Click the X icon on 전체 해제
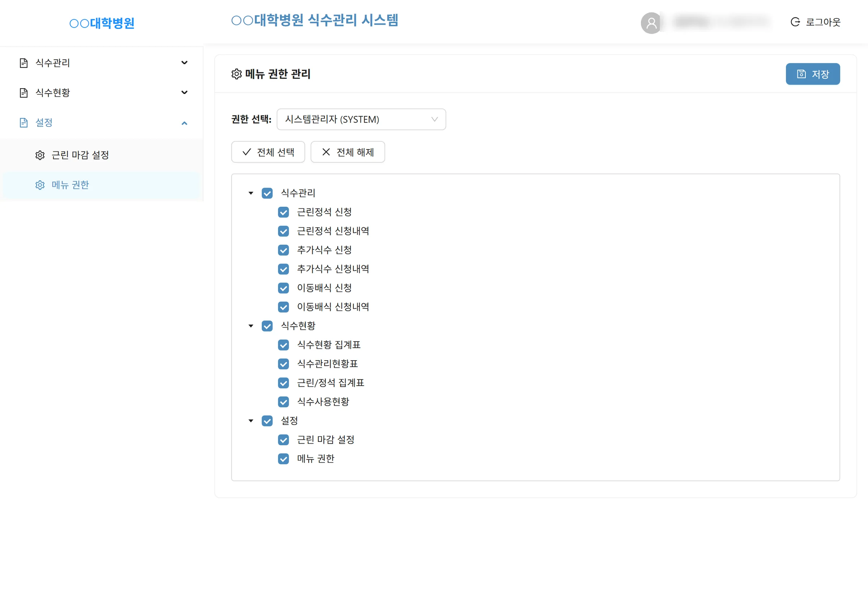Image resolution: width=868 pixels, height=610 pixels. (326, 152)
